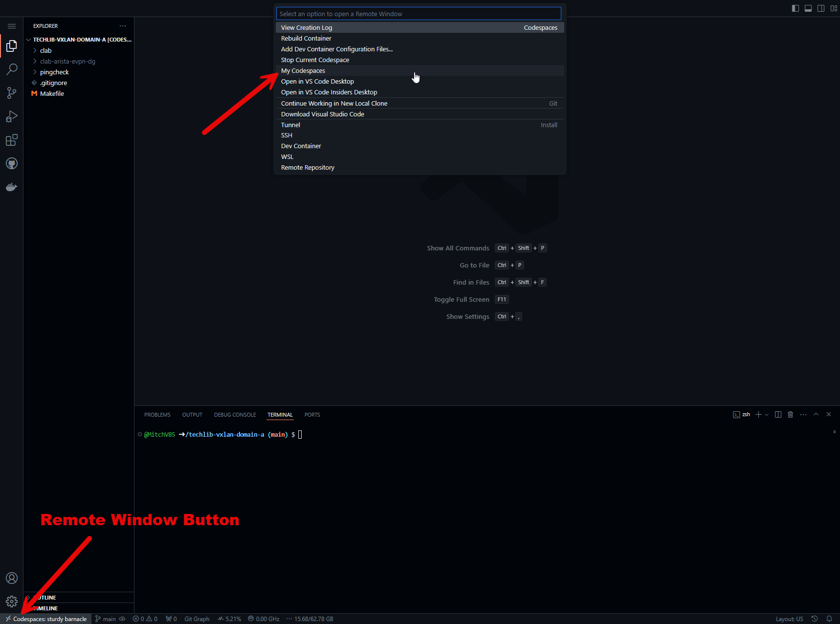Select My Codespaces option
840x624 pixels.
pyautogui.click(x=420, y=70)
